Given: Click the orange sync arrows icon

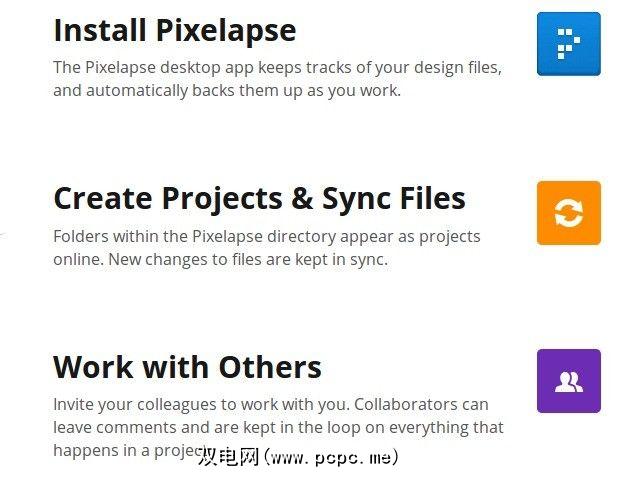Looking at the screenshot, I should click(x=568, y=213).
